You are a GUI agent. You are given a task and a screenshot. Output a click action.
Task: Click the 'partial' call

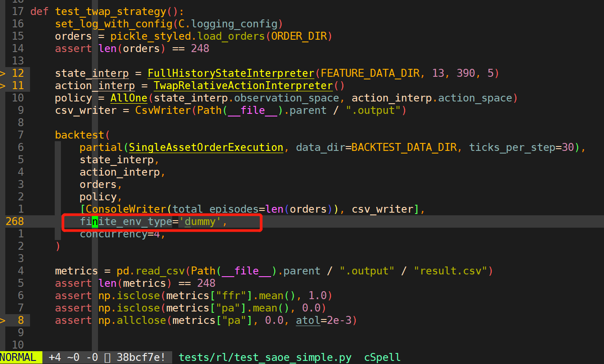tap(101, 147)
